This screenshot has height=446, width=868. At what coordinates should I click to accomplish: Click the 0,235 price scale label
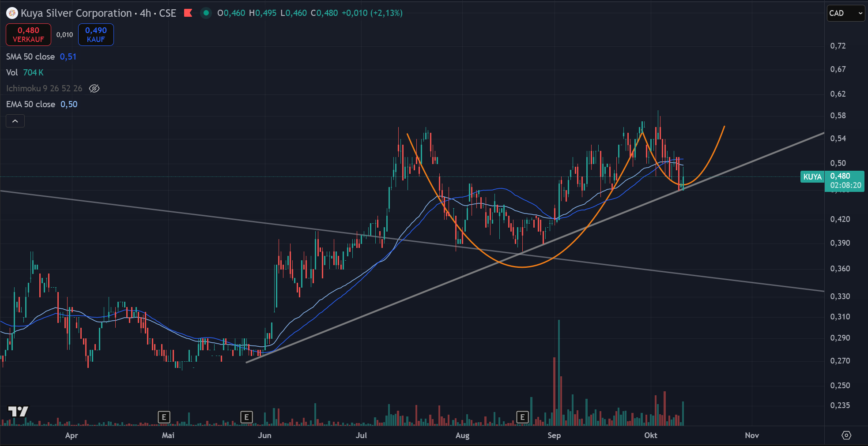click(x=840, y=405)
